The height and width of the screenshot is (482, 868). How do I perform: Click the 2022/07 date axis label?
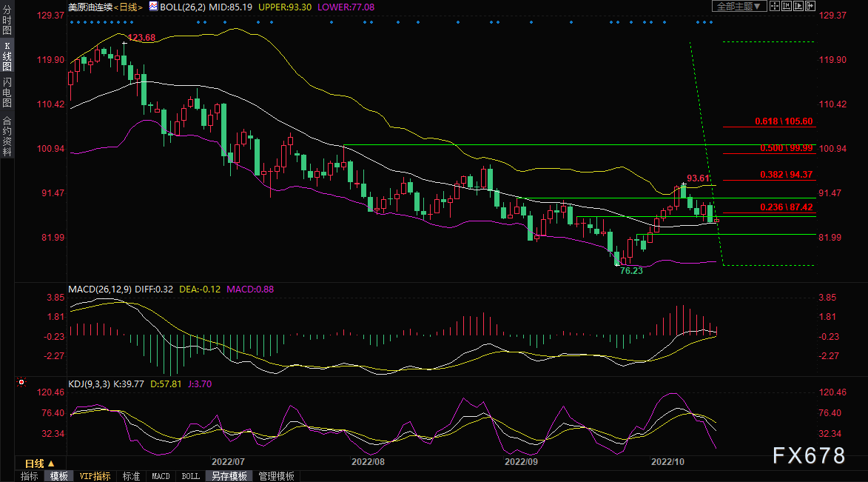pyautogui.click(x=228, y=461)
